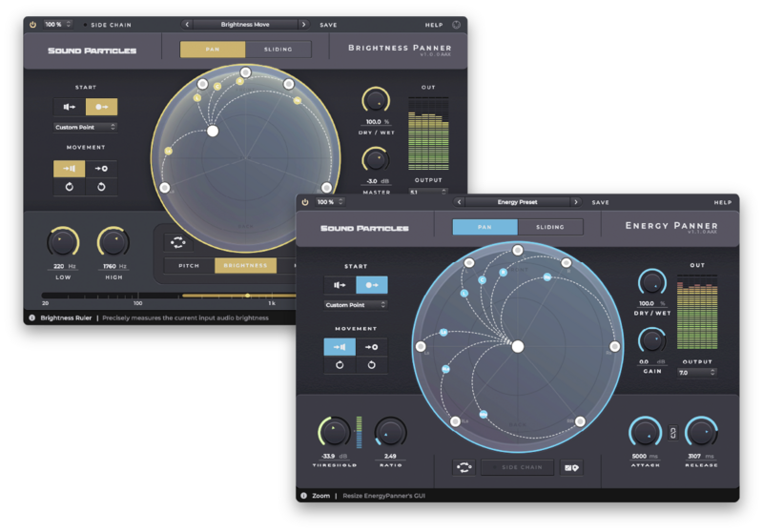The image size is (763, 532).
Task: Click Ratio knob at 2.49
Action: (x=390, y=432)
